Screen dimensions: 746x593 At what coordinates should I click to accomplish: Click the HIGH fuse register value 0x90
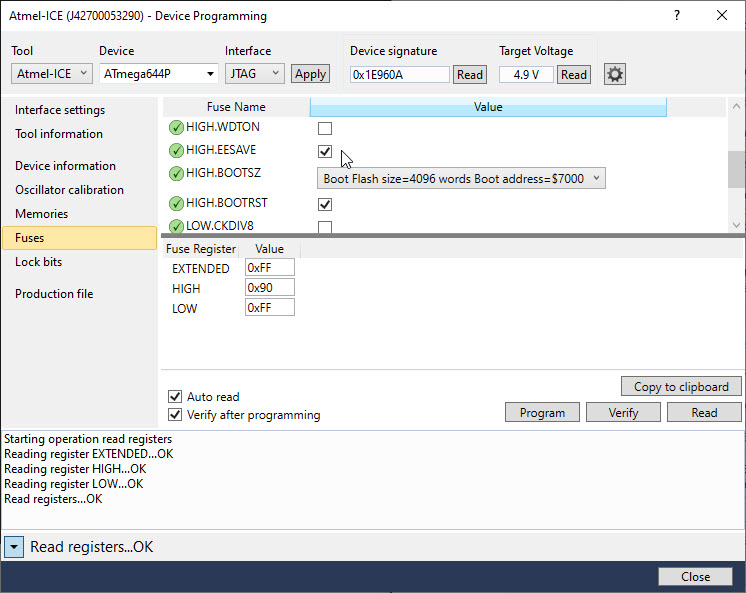click(270, 287)
